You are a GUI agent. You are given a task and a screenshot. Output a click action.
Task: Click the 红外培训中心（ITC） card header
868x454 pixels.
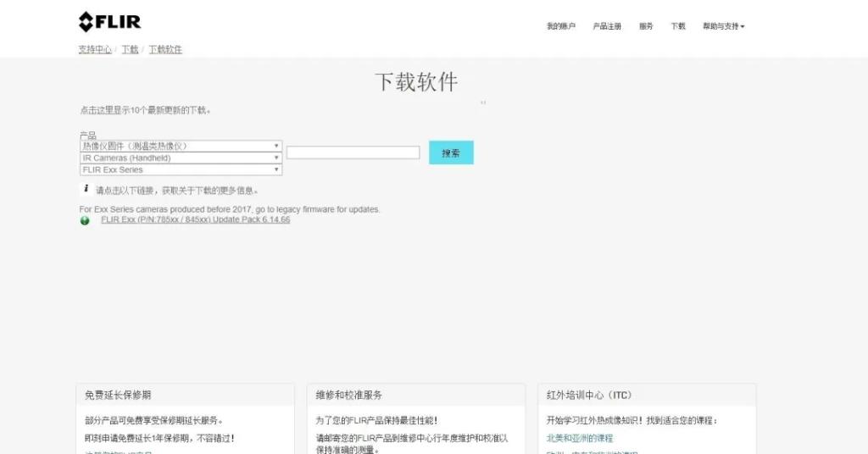pyautogui.click(x=647, y=395)
